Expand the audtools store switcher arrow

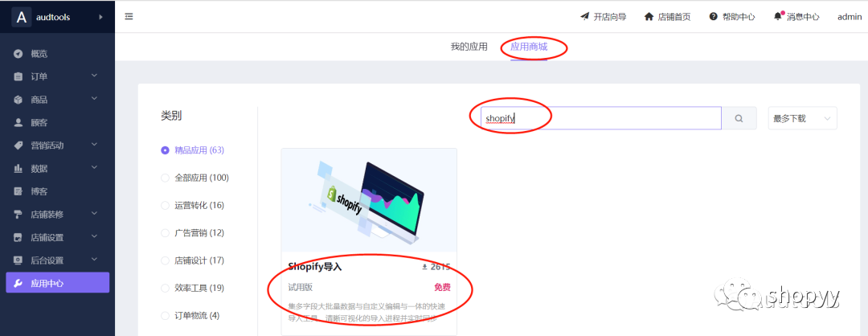[100, 17]
